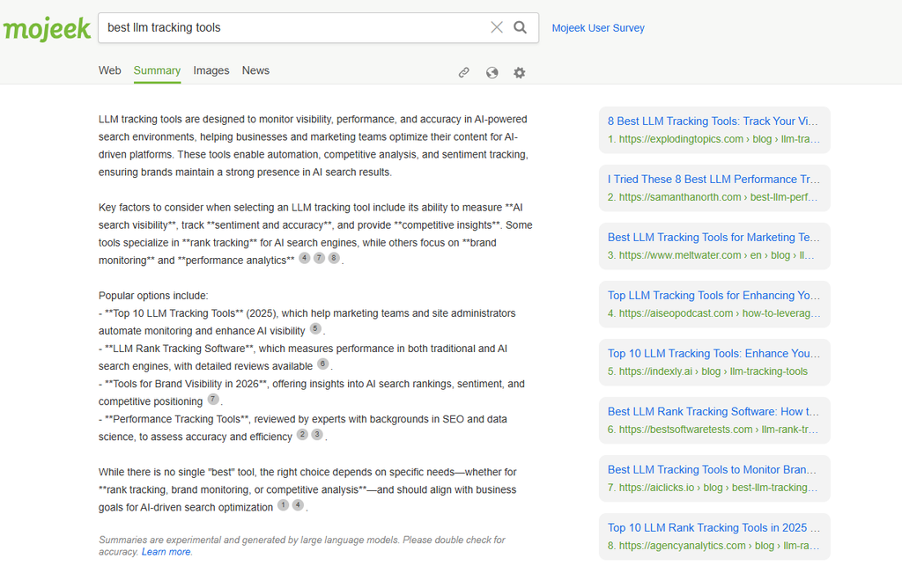
Task: Click the Mojeek logo
Action: [47, 29]
